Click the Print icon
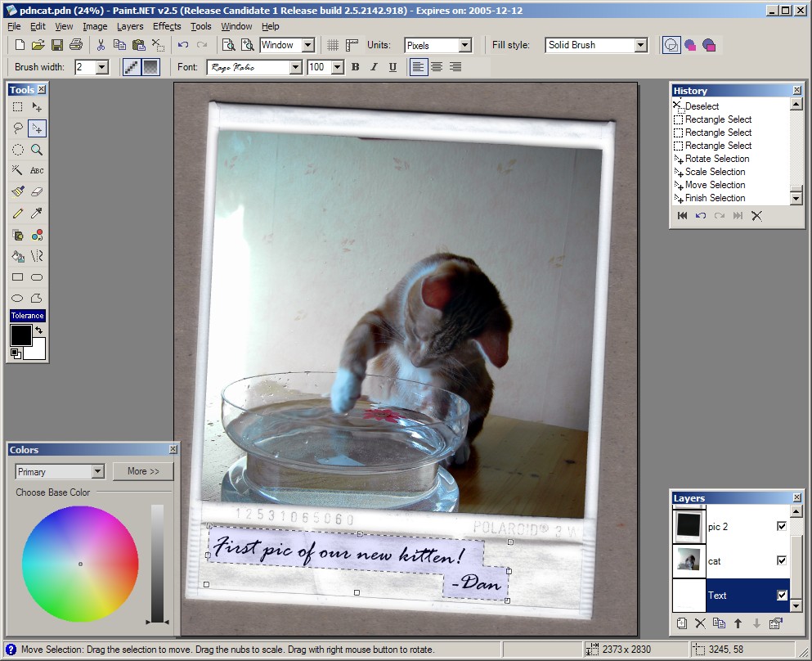The height and width of the screenshot is (661, 812). click(75, 45)
